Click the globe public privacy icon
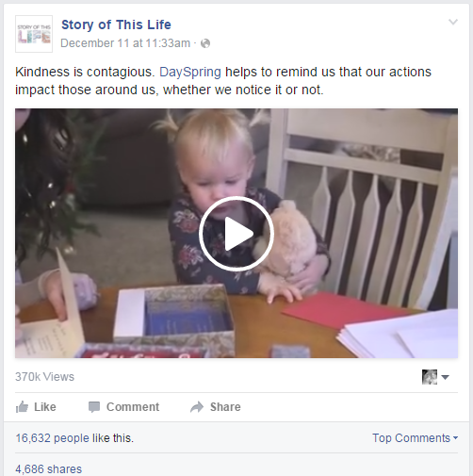473x476 pixels. 205,43
